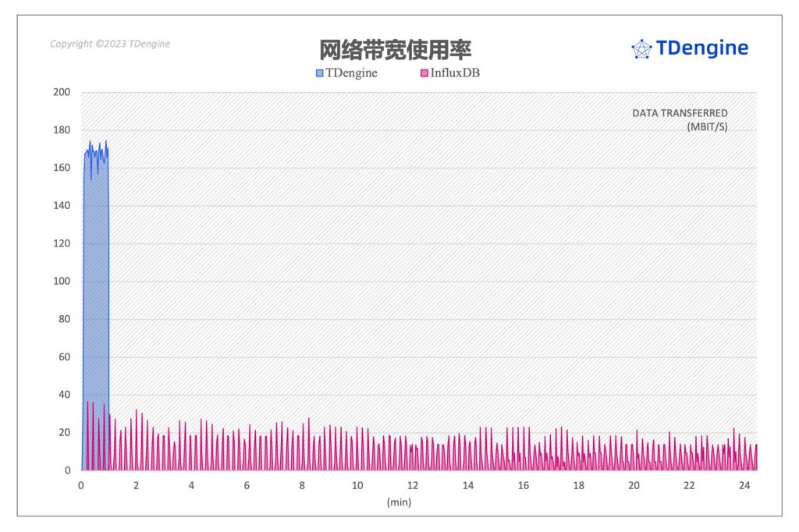Click the 200 value on y-axis
The image size is (799, 532).
click(x=60, y=91)
